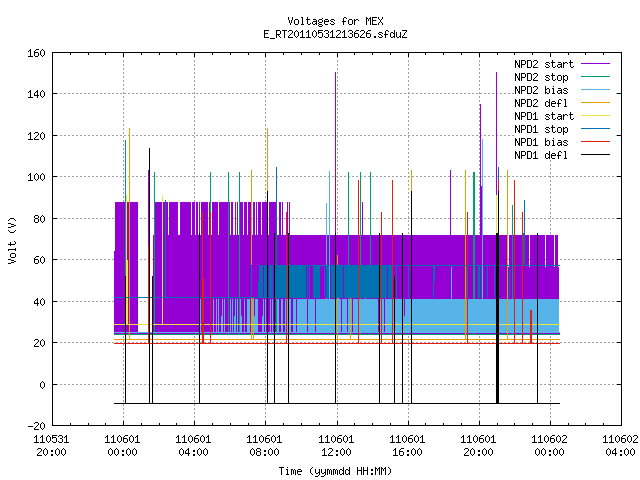
Task: Click the 110602 00:00 time tick label
Action: pos(549,446)
